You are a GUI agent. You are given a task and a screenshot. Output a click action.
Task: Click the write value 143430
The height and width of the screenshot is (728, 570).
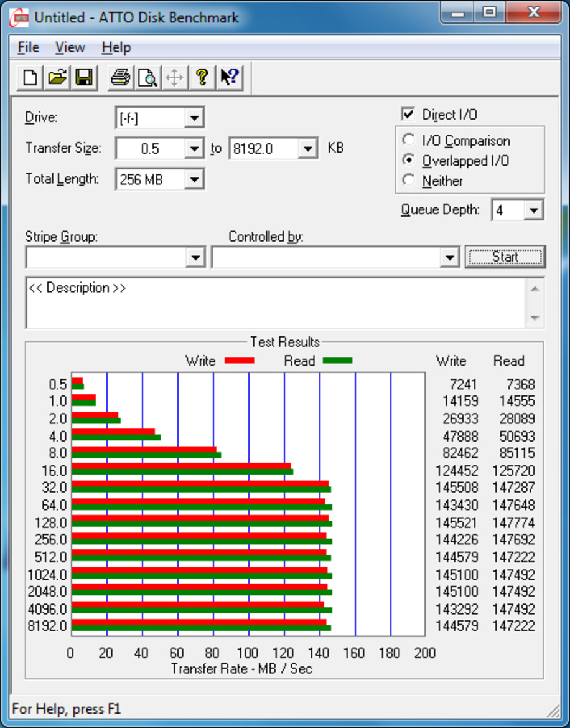pyautogui.click(x=457, y=505)
